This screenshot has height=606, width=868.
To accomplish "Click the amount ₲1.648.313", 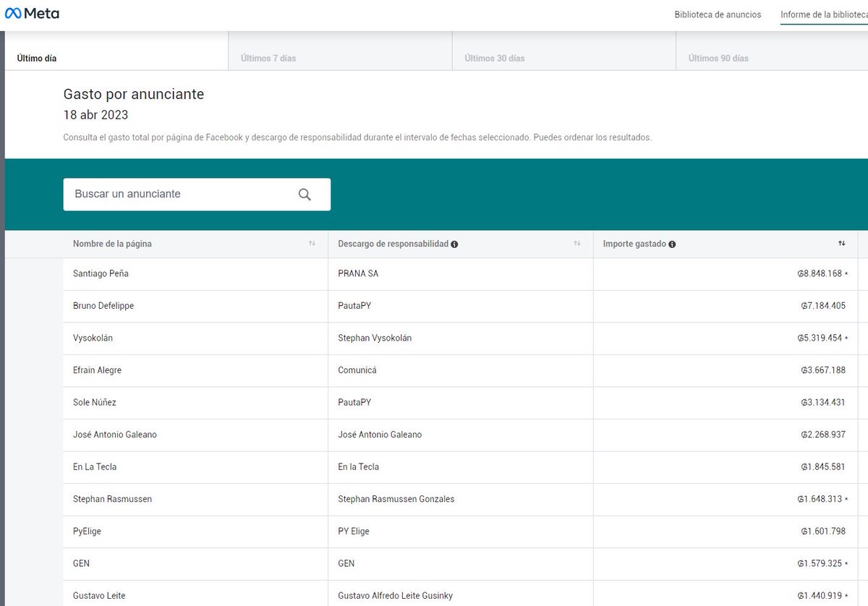I will (x=820, y=499).
